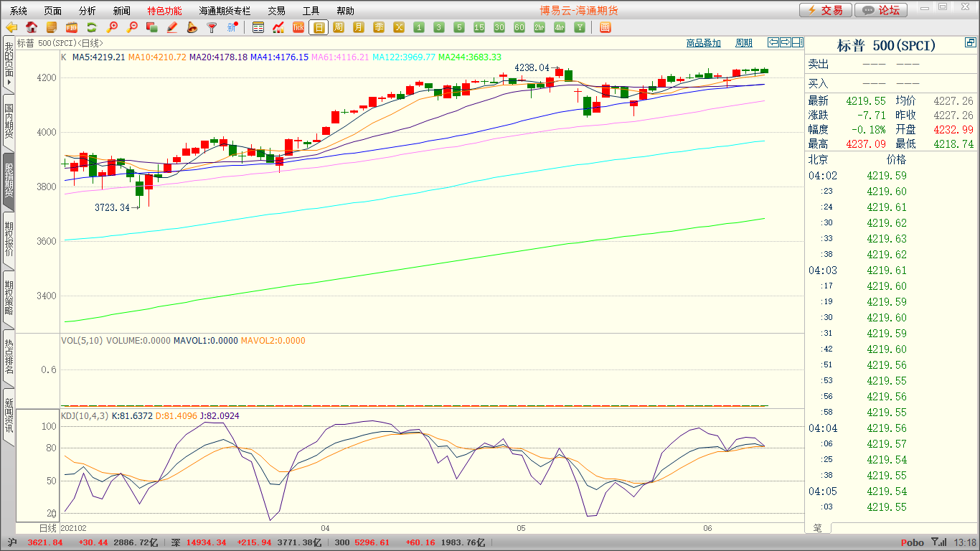Open the 工具 menu
This screenshot has height=551, width=980.
[x=311, y=11]
